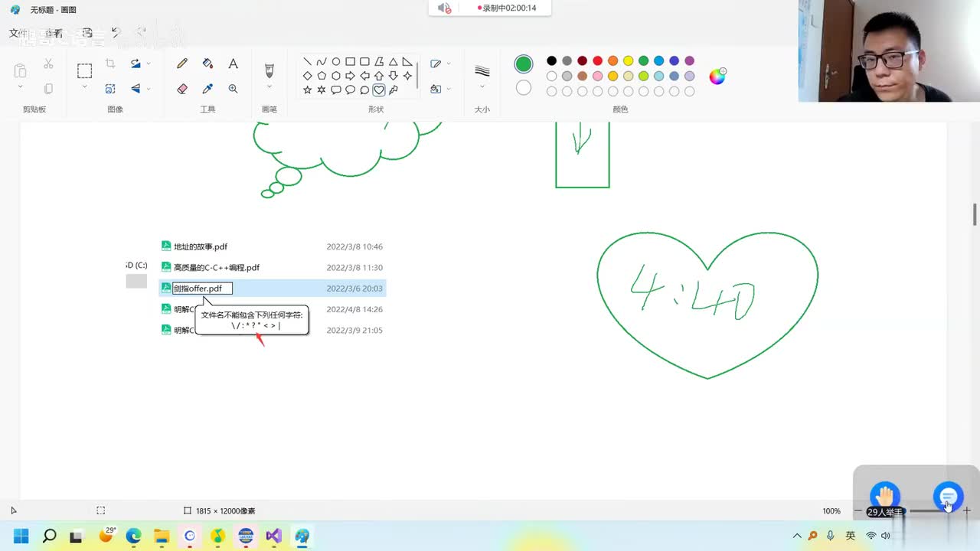Image resolution: width=980 pixels, height=551 pixels.
Task: Open the Windows Start menu
Action: 21,536
